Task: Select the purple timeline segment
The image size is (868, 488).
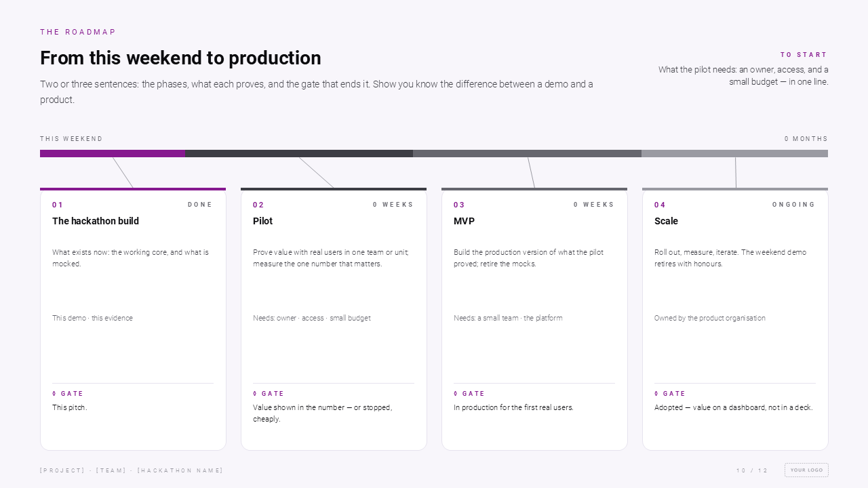Action: pos(113,153)
